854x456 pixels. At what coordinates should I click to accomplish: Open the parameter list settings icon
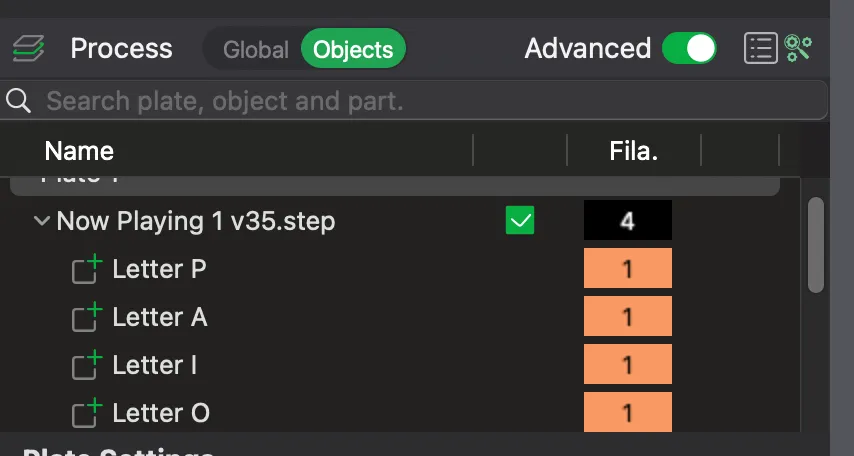click(761, 48)
